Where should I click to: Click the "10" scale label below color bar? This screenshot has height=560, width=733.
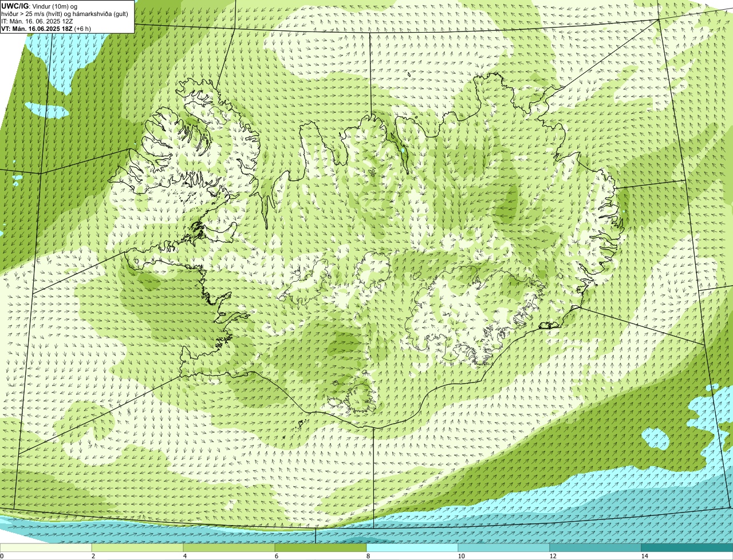point(461,556)
